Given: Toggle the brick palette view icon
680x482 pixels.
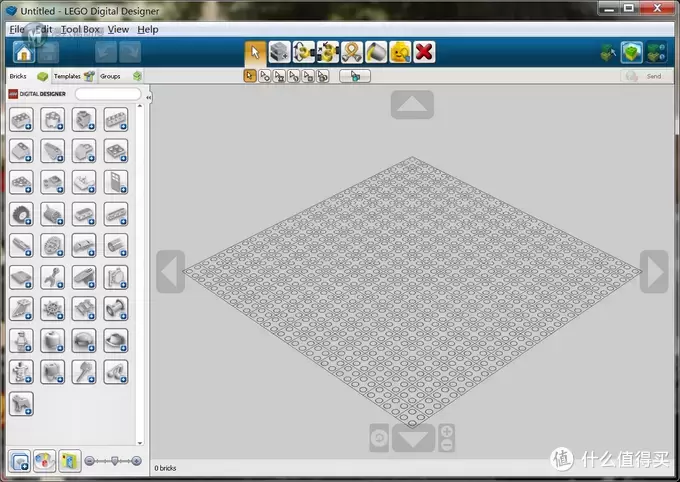Looking at the screenshot, I should [x=20, y=461].
